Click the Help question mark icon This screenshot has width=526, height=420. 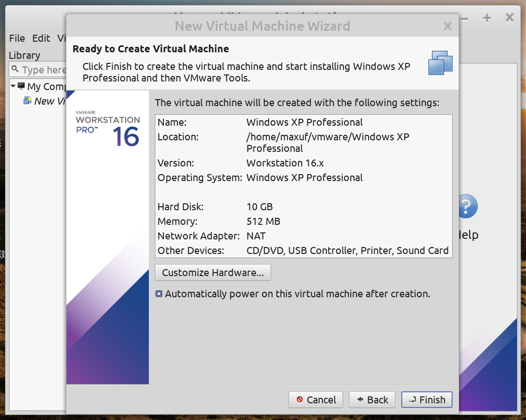tap(468, 206)
